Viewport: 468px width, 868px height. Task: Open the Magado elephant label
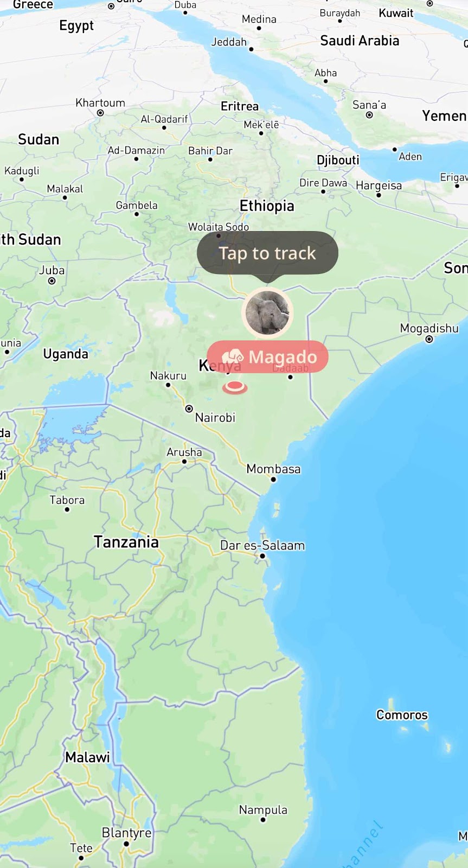coord(267,356)
